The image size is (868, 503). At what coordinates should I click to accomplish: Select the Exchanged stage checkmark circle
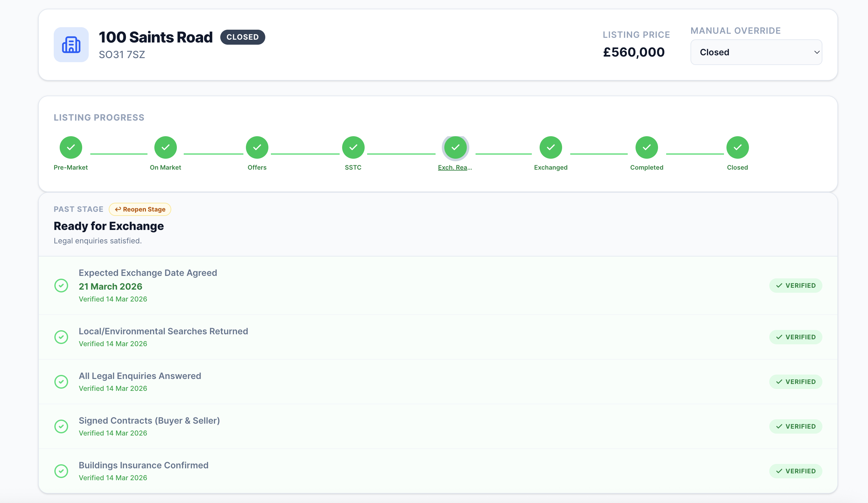(x=551, y=147)
